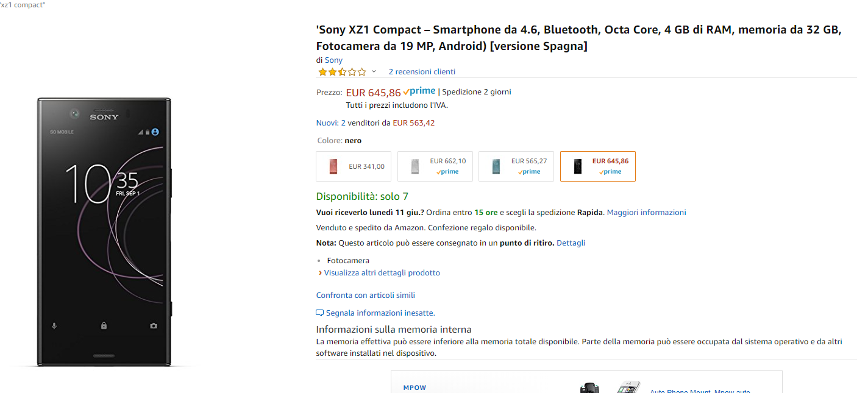868x393 pixels.
Task: Open the 2 recensioni clienti link
Action: point(422,72)
